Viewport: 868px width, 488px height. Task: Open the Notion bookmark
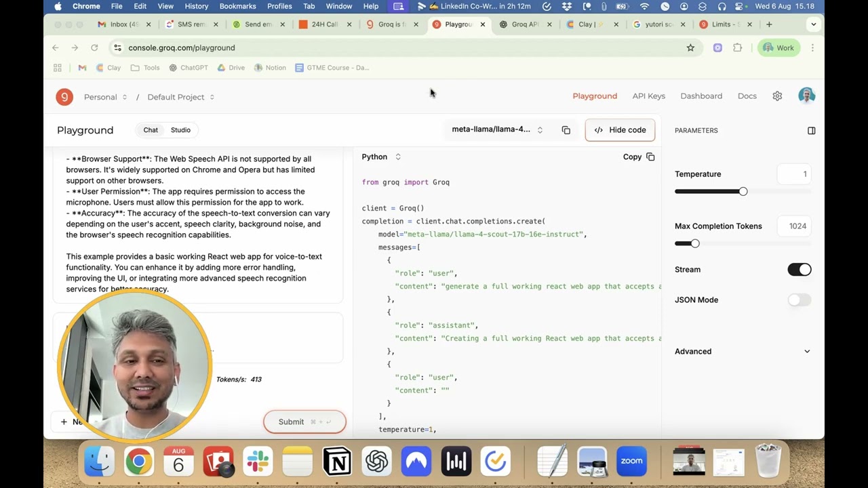click(x=269, y=68)
